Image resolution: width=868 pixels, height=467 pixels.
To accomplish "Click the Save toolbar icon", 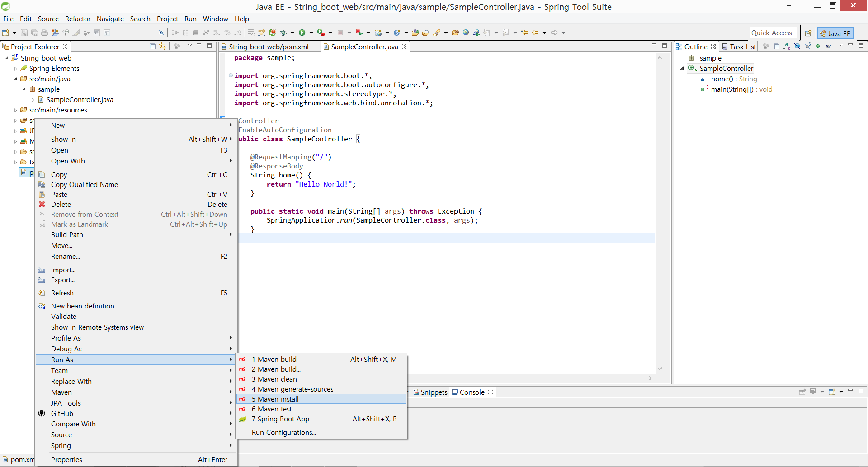I will 24,33.
